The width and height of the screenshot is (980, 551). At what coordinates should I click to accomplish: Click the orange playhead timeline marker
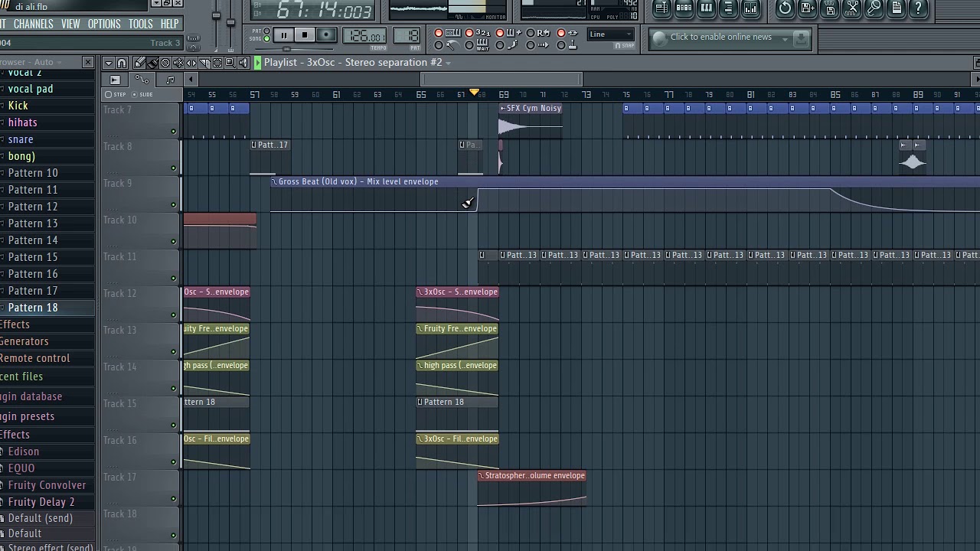pyautogui.click(x=475, y=93)
